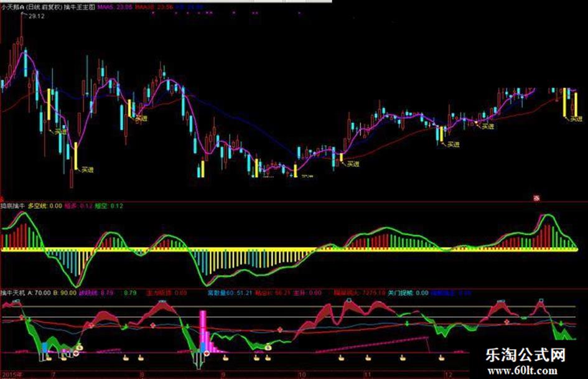Screen dimensions: 588x379
Task: Click the 关门捉贼: 0.00 readout
Action: (408, 292)
